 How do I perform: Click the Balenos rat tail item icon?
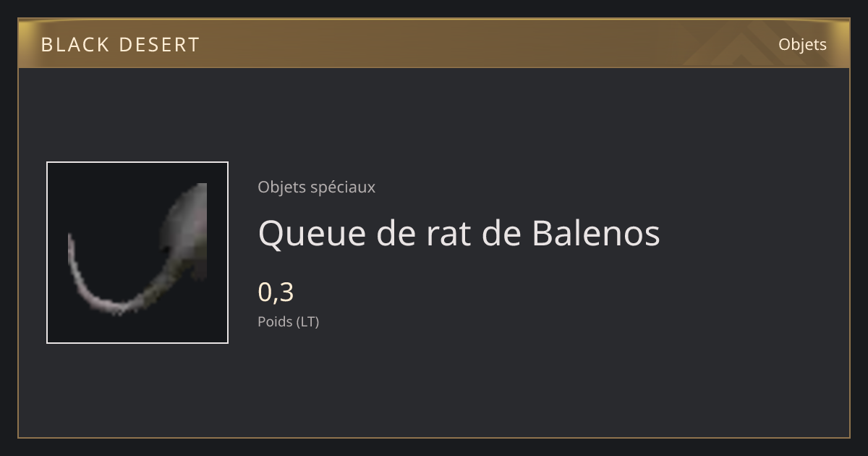point(137,253)
